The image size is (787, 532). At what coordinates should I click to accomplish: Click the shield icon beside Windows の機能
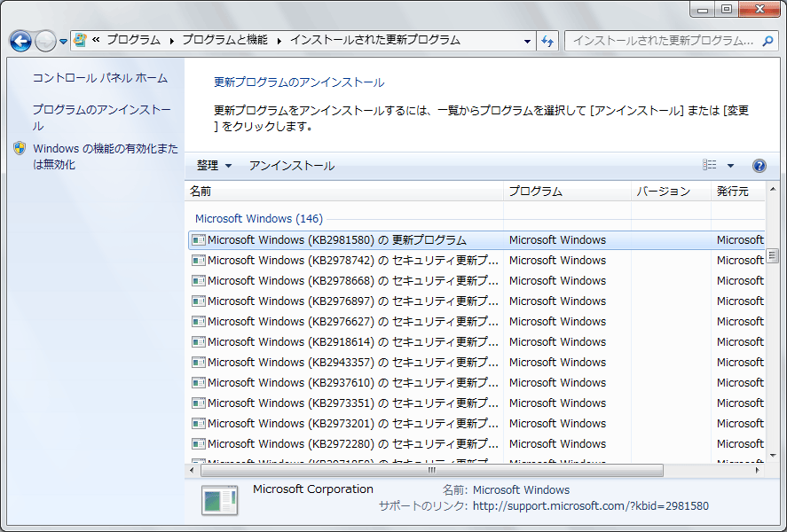click(20, 148)
